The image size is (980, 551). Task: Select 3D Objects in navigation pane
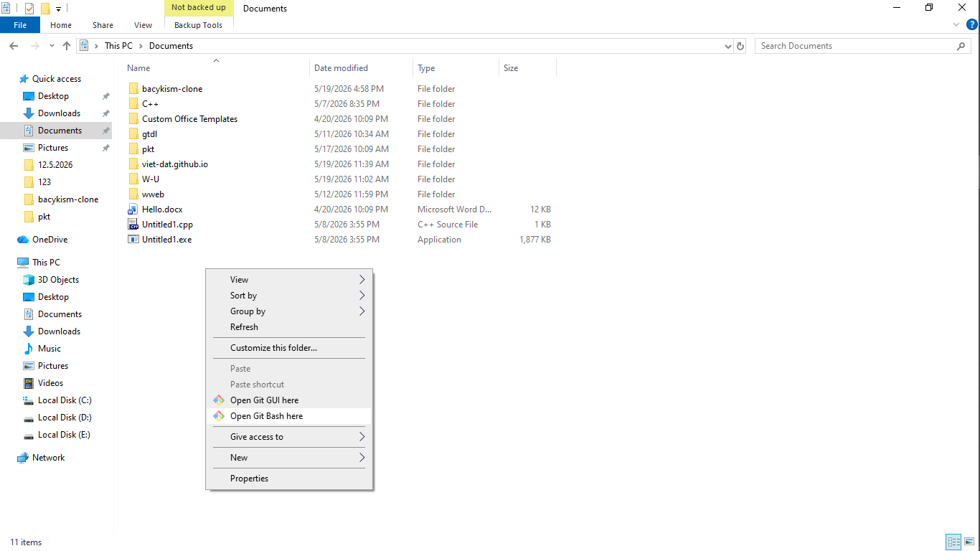pyautogui.click(x=58, y=280)
